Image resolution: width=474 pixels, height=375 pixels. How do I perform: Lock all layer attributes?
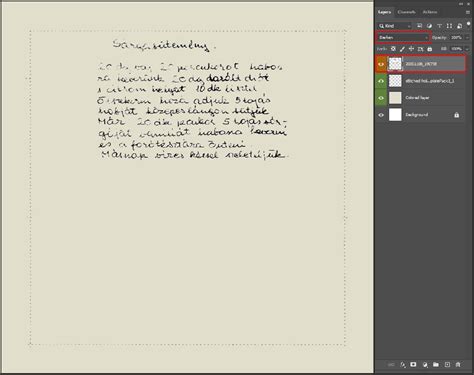click(x=430, y=49)
